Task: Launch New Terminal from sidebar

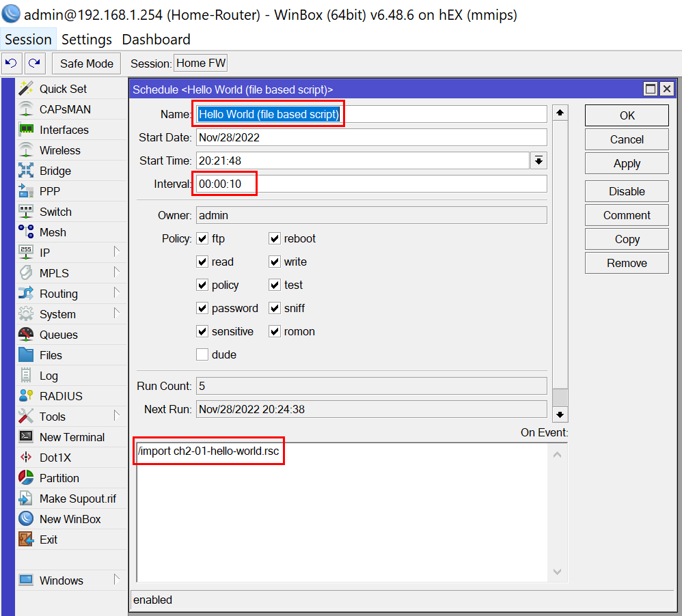Action: click(x=72, y=437)
